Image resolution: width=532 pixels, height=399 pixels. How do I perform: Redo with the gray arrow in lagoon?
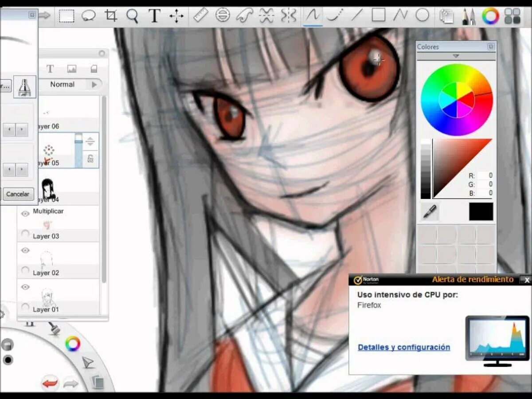click(x=71, y=383)
